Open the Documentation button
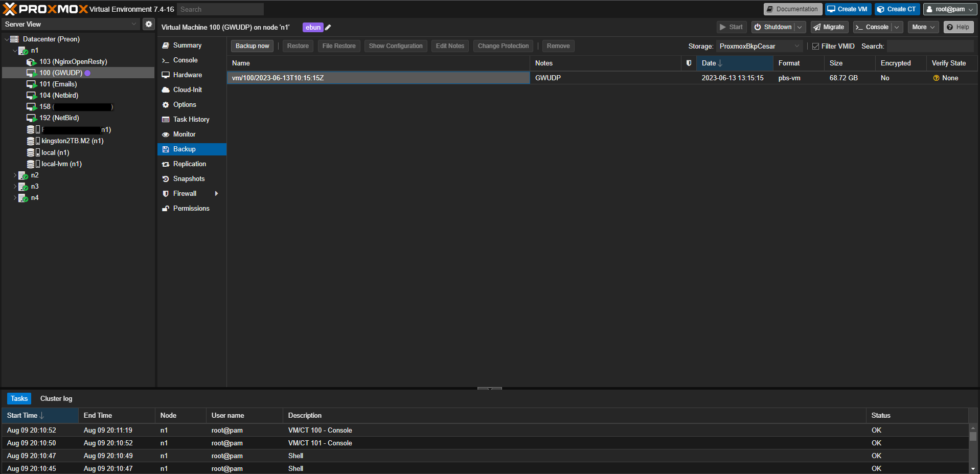 (x=792, y=9)
